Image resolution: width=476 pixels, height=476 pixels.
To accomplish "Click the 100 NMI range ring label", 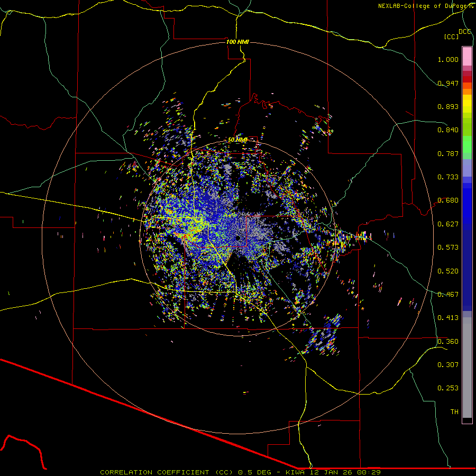I will pos(237,42).
